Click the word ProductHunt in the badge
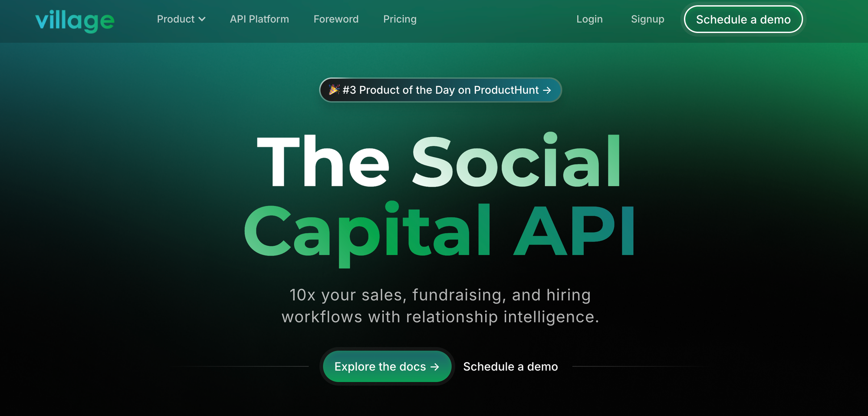The height and width of the screenshot is (416, 868). click(506, 90)
